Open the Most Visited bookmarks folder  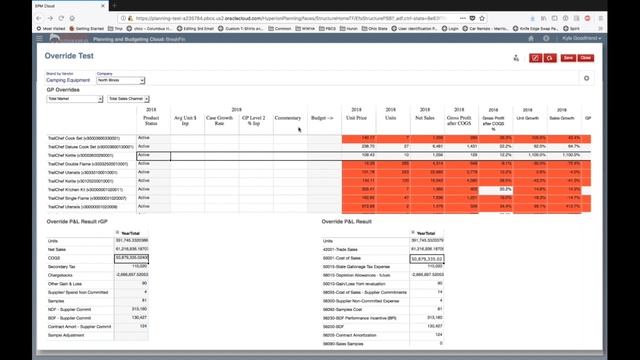51,29
